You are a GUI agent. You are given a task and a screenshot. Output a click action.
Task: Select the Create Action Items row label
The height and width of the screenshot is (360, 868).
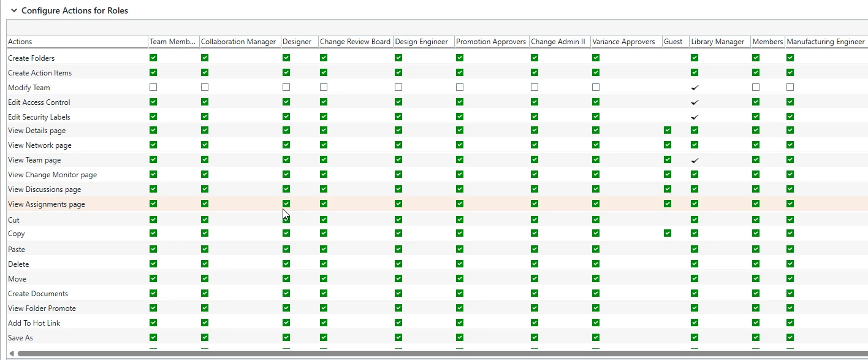point(40,73)
